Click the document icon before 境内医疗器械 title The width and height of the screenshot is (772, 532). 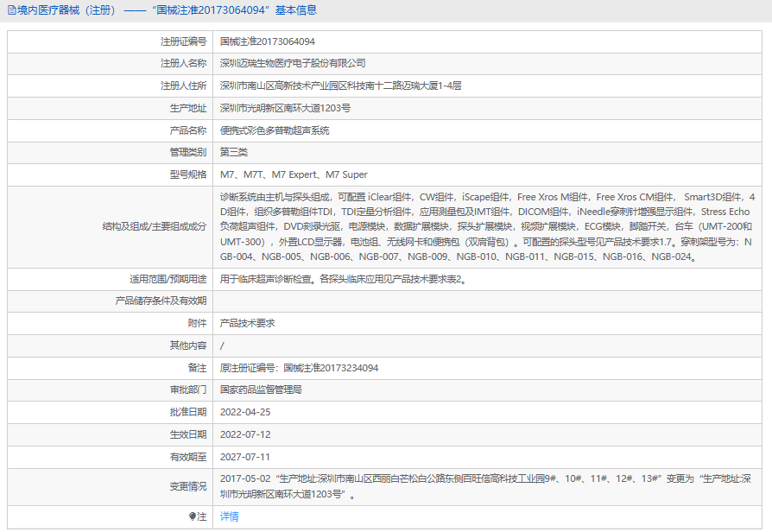coord(11,10)
